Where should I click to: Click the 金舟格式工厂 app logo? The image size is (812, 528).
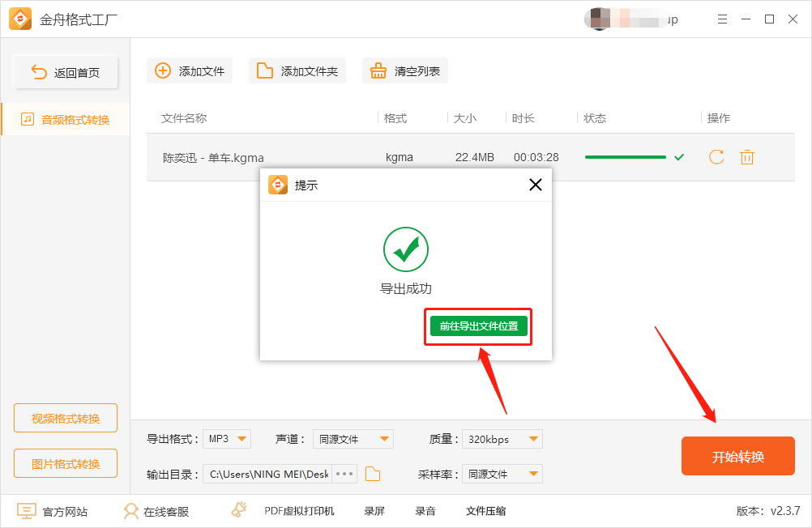(19, 19)
